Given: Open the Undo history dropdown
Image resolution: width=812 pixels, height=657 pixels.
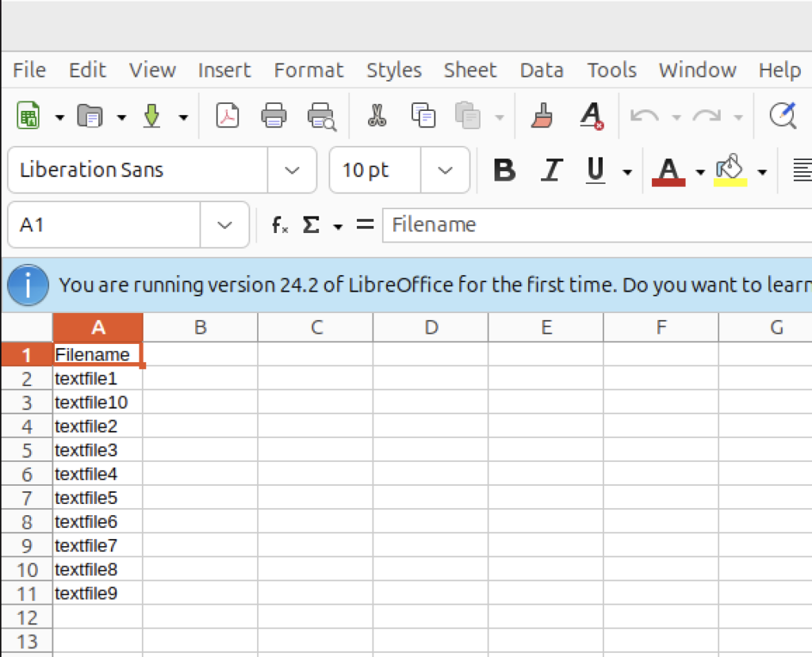Looking at the screenshot, I should (676, 117).
